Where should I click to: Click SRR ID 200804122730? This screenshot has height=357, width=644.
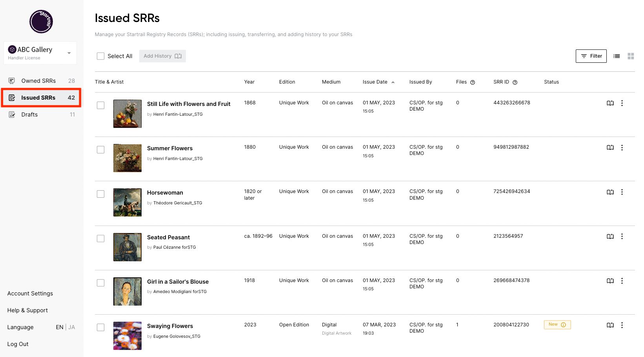511,325
